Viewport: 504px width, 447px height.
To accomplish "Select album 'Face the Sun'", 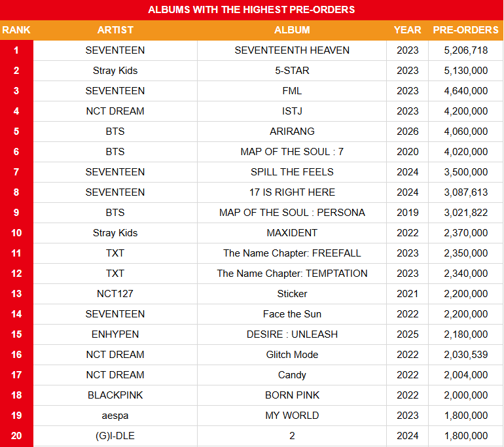I will point(292,314).
